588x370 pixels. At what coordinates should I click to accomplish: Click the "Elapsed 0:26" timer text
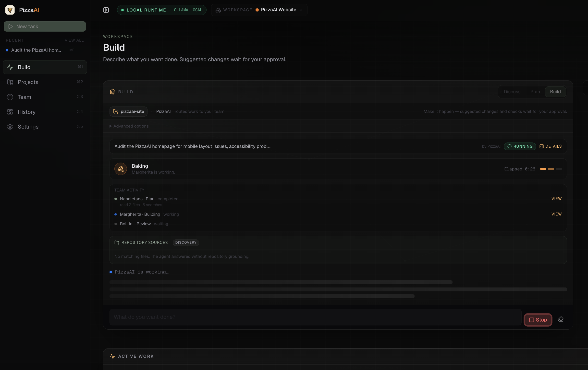(x=520, y=169)
